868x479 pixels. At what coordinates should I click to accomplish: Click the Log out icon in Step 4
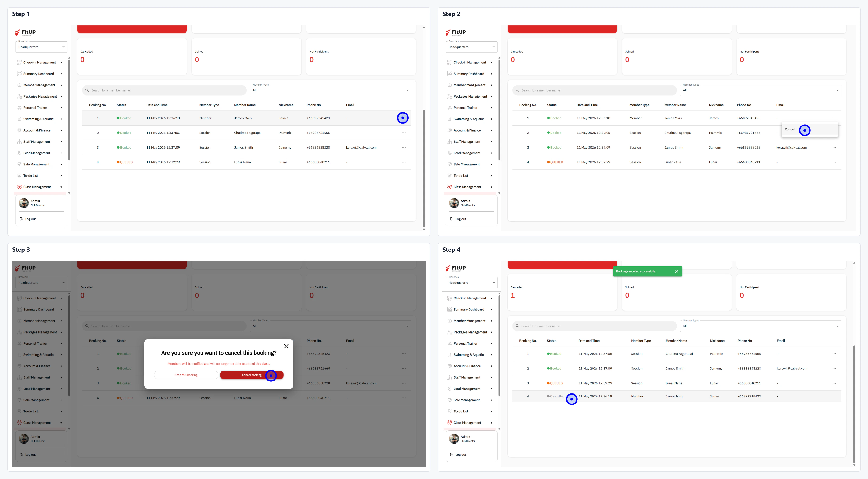coord(452,455)
